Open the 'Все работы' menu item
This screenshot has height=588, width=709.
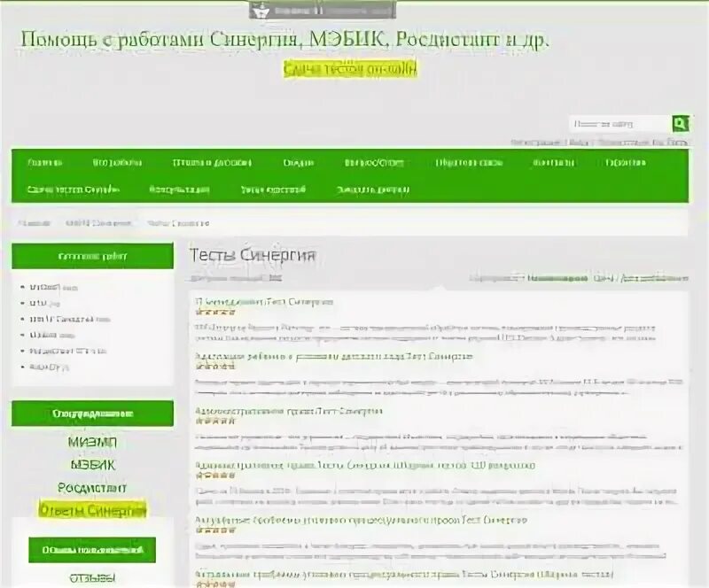point(117,163)
